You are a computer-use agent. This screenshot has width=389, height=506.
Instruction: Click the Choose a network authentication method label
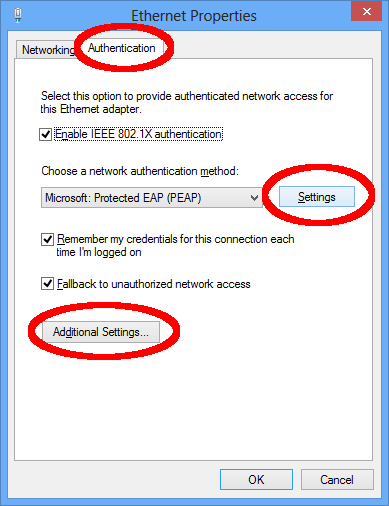point(140,171)
